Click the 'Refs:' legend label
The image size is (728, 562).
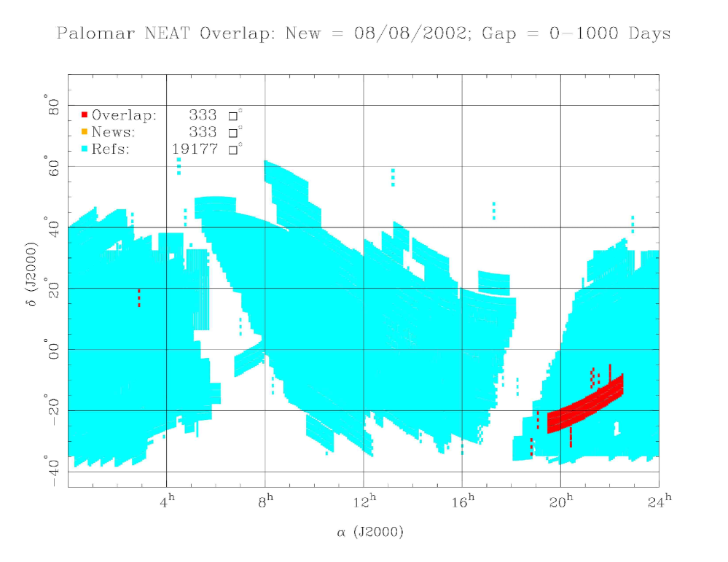tap(111, 149)
